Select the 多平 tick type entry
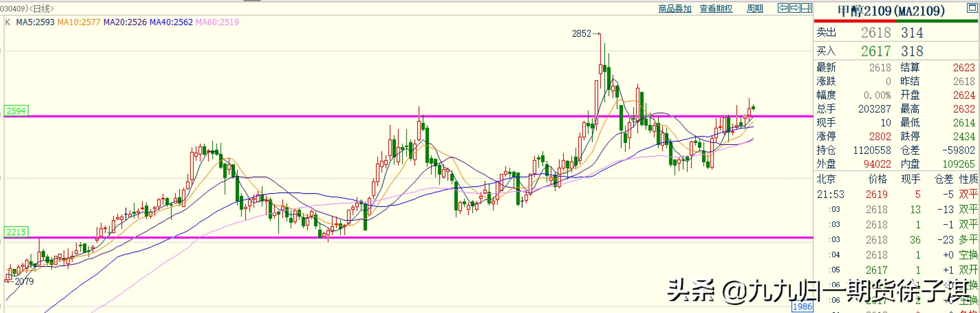The height and width of the screenshot is (313, 980). [968, 240]
